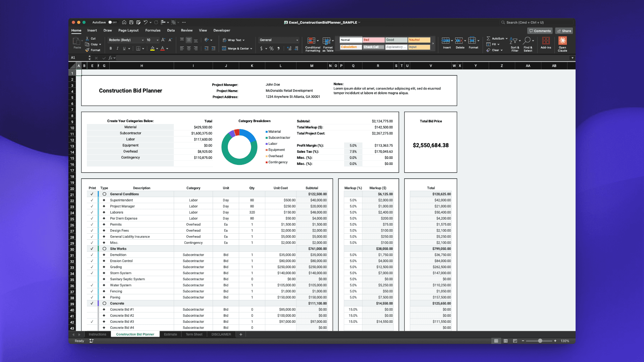Viewport: 644px width, 362px height.
Task: Toggle Print checkmark for Superintendent row
Action: (92, 200)
